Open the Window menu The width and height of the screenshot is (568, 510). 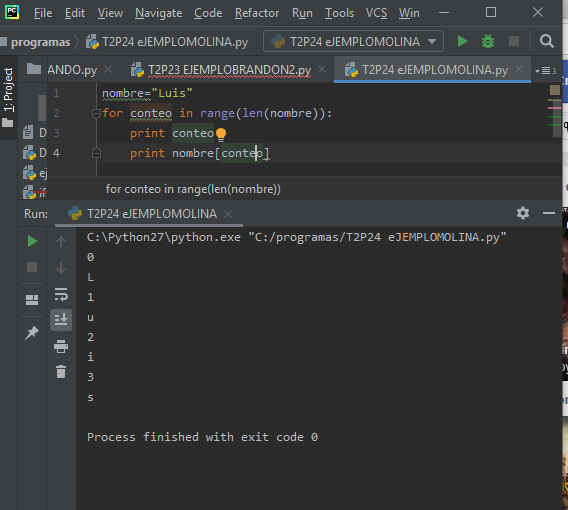click(x=409, y=13)
